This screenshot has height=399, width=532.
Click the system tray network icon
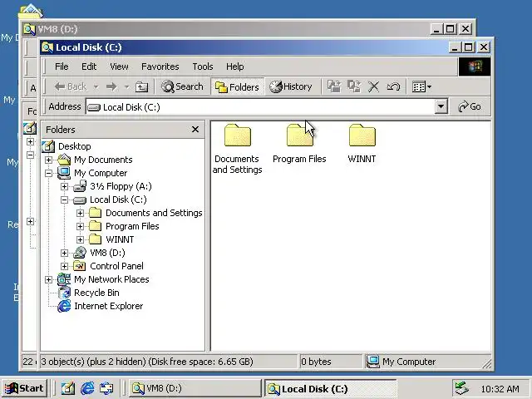click(x=462, y=388)
